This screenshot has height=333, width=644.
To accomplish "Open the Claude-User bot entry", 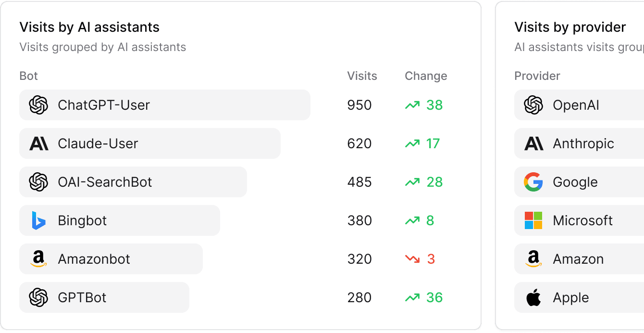I will [149, 143].
